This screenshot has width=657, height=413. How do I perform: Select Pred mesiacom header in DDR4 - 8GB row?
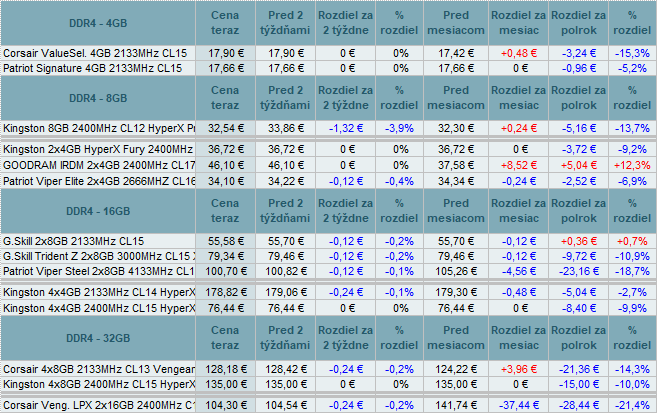(x=456, y=98)
